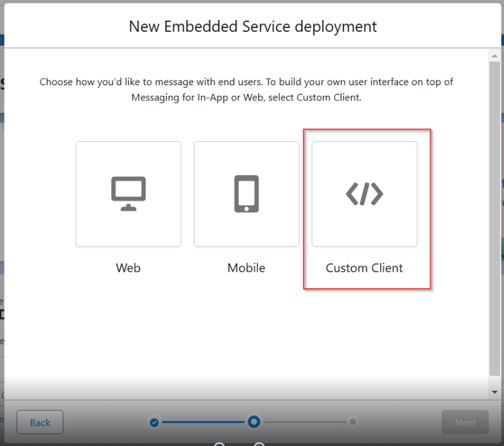Image resolution: width=504 pixels, height=446 pixels.
Task: Go back with the Back button
Action: pos(40,423)
